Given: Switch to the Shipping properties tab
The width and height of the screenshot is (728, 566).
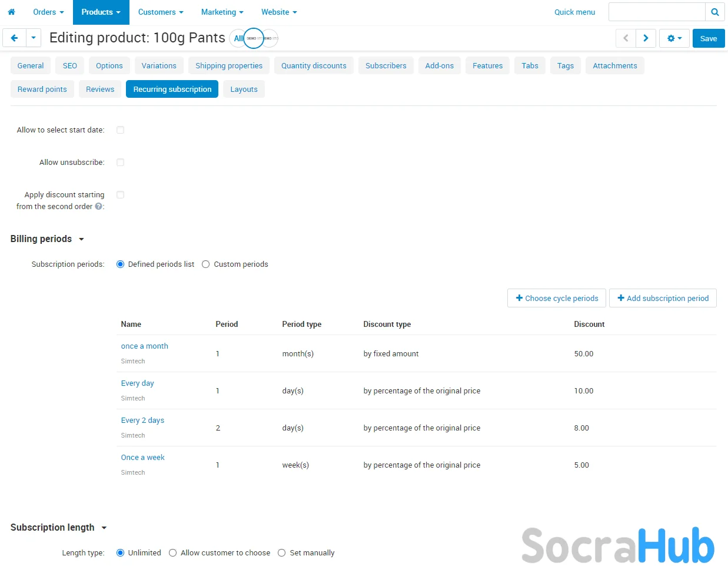Looking at the screenshot, I should (x=229, y=66).
